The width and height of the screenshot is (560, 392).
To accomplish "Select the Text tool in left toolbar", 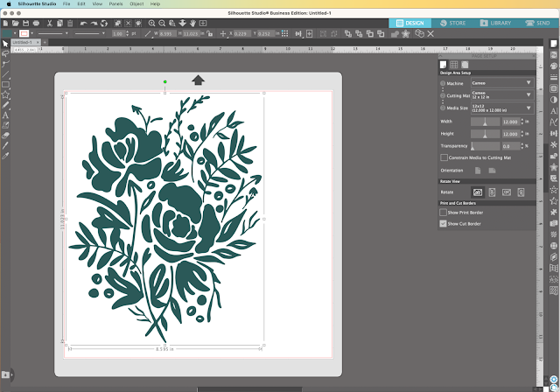I will tap(5, 114).
